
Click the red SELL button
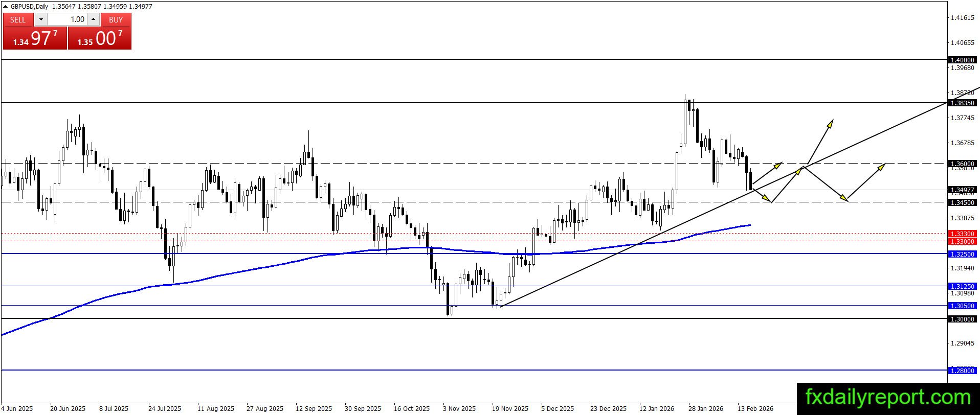pyautogui.click(x=18, y=19)
